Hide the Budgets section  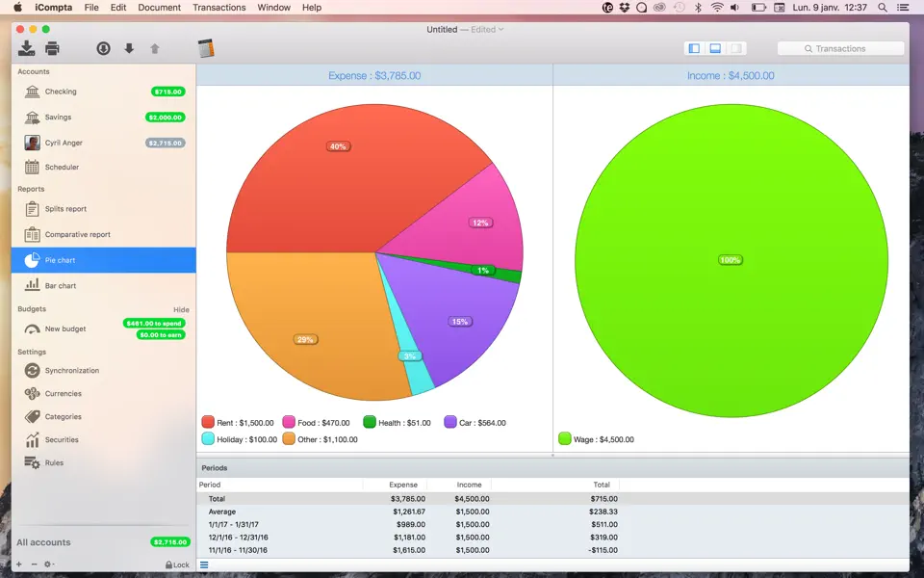click(183, 308)
